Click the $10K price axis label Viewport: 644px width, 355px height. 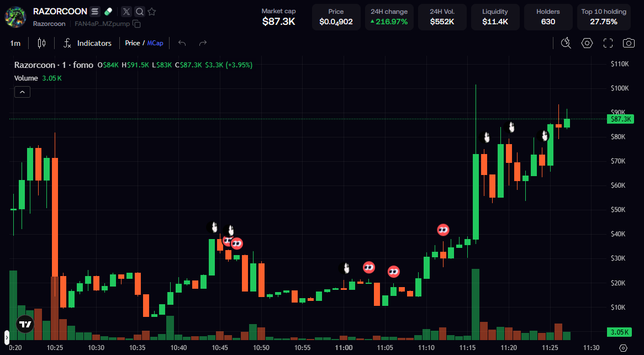pyautogui.click(x=619, y=307)
